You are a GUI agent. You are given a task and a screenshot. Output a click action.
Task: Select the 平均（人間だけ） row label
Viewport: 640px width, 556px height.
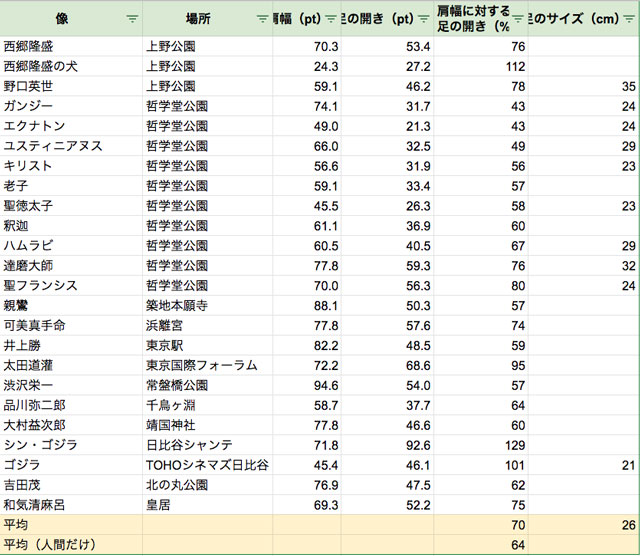click(x=52, y=545)
